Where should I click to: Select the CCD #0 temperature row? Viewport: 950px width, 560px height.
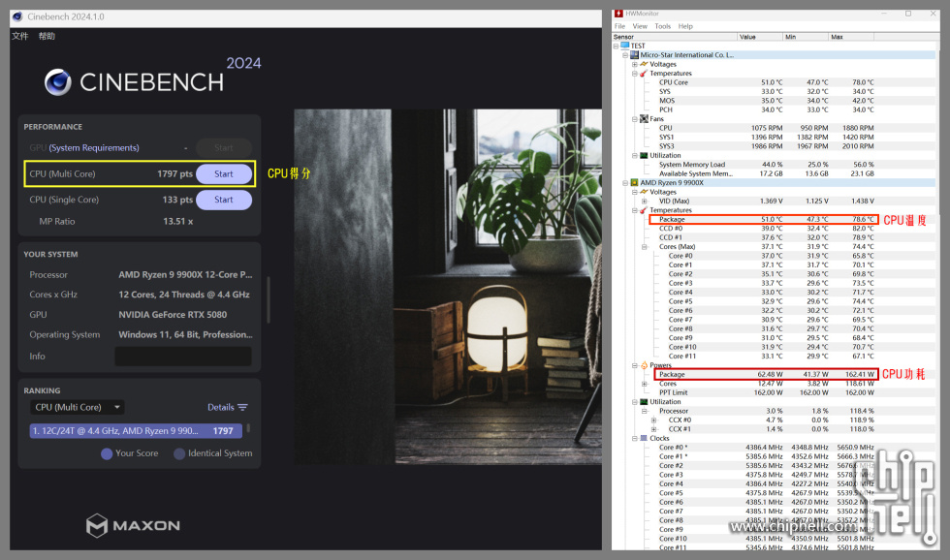pos(767,229)
